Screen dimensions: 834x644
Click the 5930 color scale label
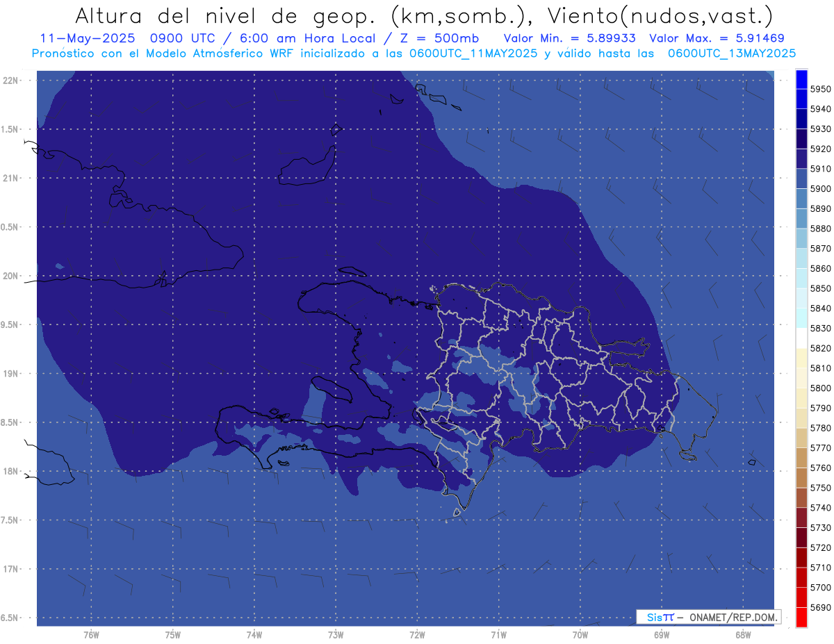click(821, 129)
